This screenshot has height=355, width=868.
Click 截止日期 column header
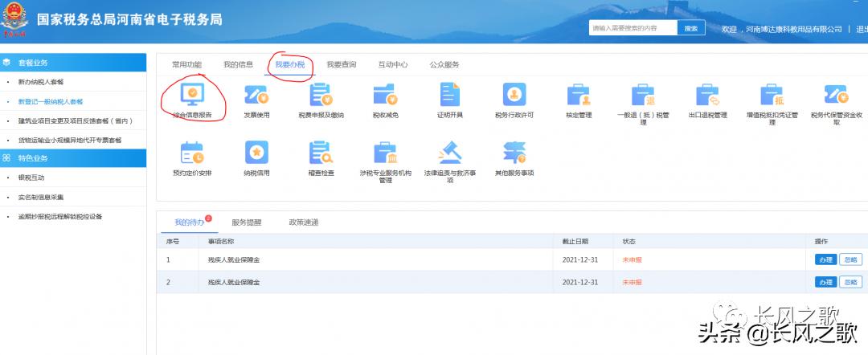pos(575,242)
